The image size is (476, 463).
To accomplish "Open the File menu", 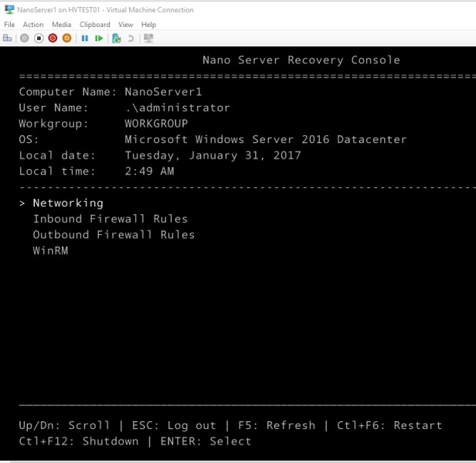I will (x=9, y=25).
